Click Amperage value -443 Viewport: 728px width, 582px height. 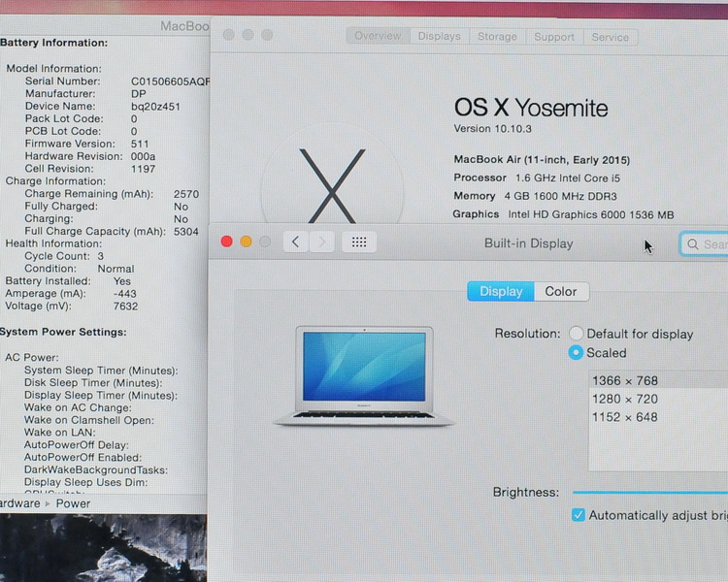[x=125, y=294]
